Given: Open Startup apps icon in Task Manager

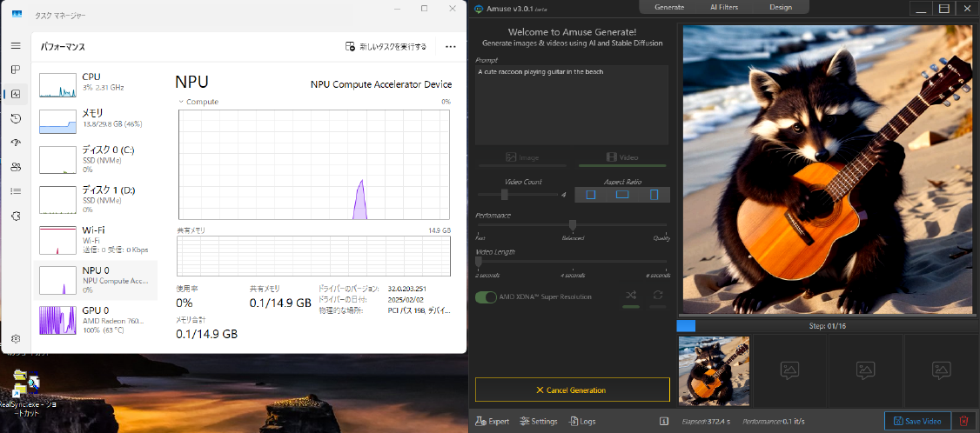Looking at the screenshot, I should click(16, 143).
